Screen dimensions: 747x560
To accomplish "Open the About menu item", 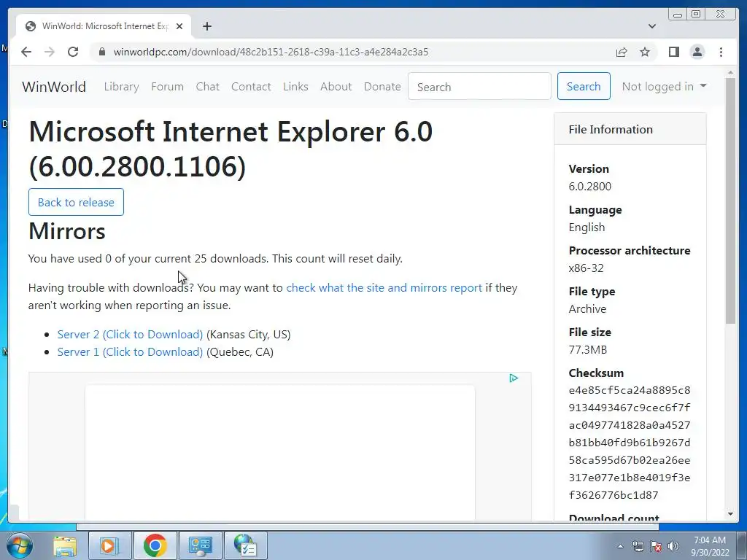I will 336,87.
